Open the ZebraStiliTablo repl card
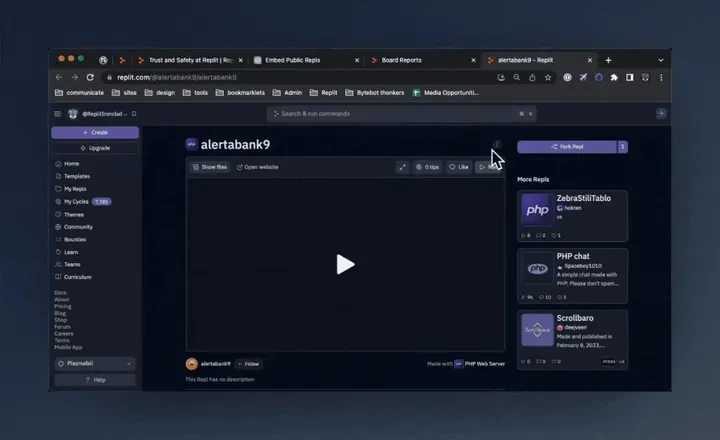 tap(572, 216)
